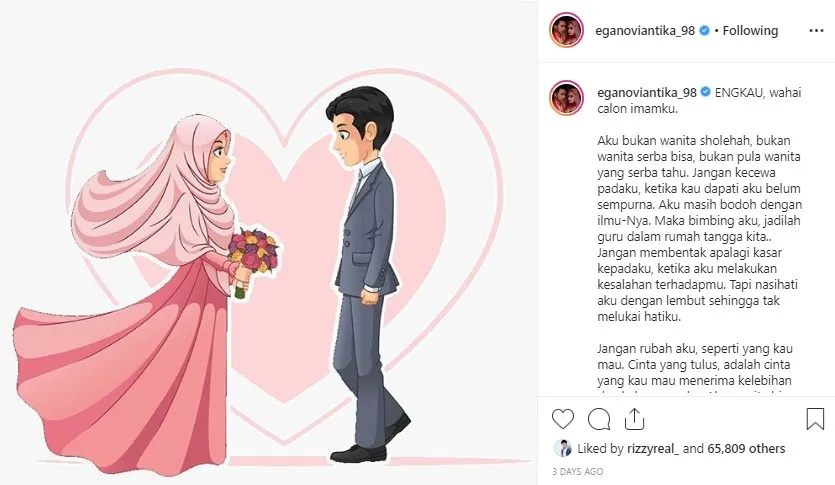
Task: Click eganoviantika_98 username in the caption
Action: pos(646,93)
